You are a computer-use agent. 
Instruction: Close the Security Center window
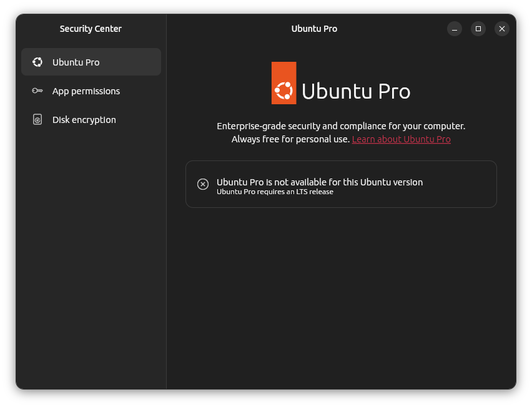(501, 29)
